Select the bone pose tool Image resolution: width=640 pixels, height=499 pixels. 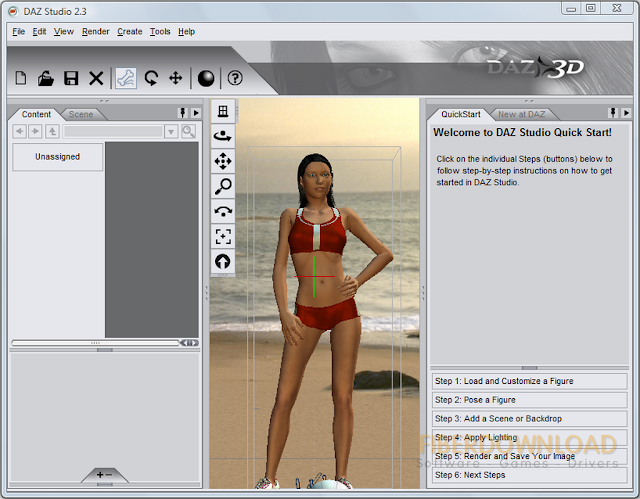pos(126,78)
